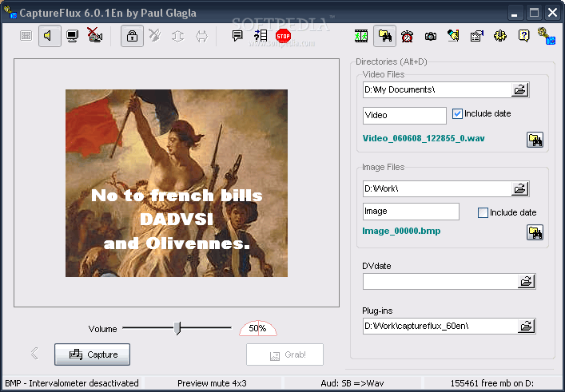Check Include date for image files
Image resolution: width=565 pixels, height=392 pixels.
483,212
